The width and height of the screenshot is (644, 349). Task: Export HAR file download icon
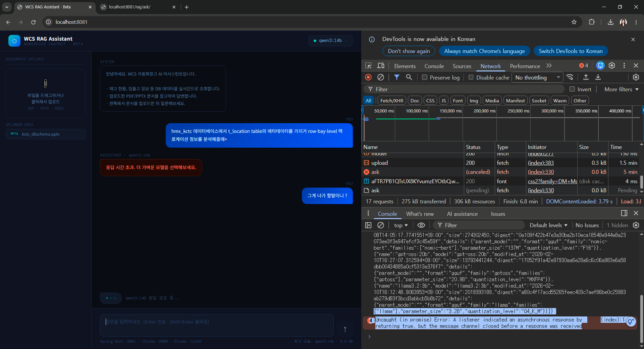598,77
